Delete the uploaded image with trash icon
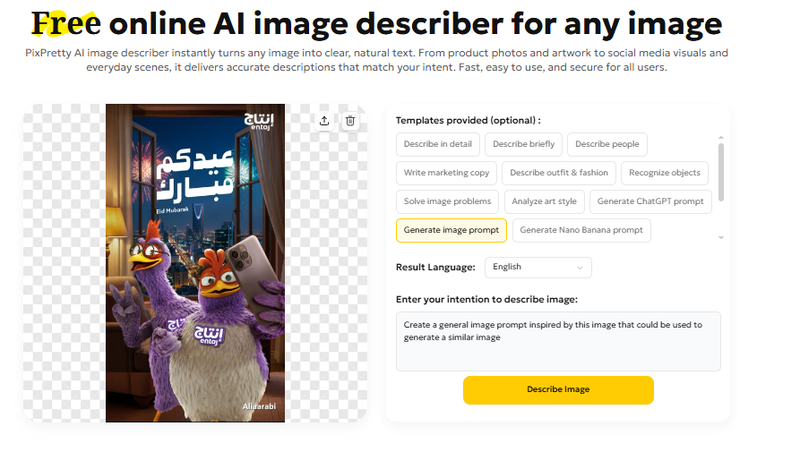The height and width of the screenshot is (469, 800). 350,121
